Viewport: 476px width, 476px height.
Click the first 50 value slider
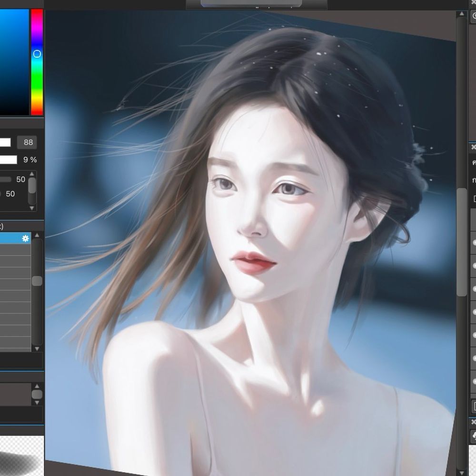pyautogui.click(x=5, y=179)
